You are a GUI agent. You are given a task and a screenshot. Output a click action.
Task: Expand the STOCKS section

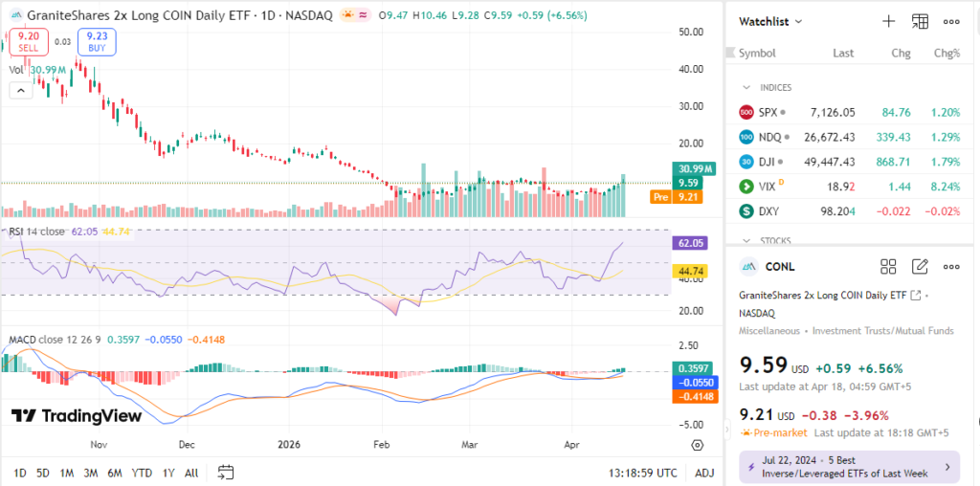click(x=746, y=241)
